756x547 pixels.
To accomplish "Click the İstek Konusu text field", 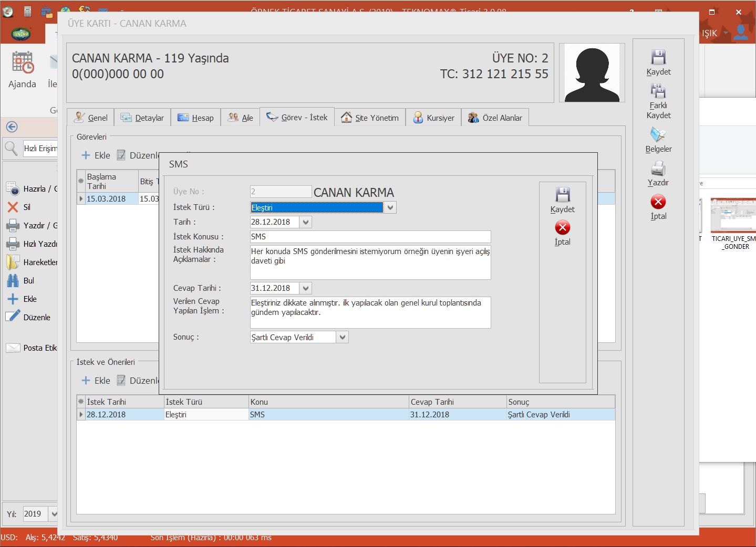I will (370, 237).
